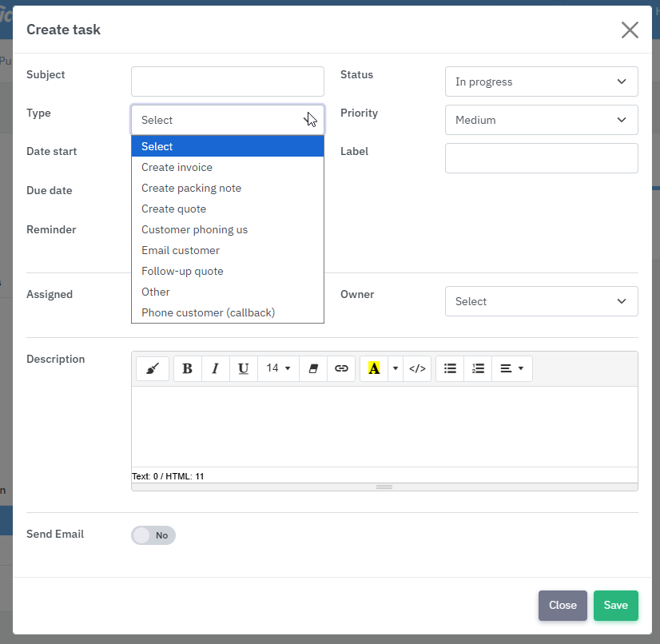Expand the Priority dropdown set to Medium
Image resolution: width=660 pixels, height=644 pixels.
pos(541,120)
